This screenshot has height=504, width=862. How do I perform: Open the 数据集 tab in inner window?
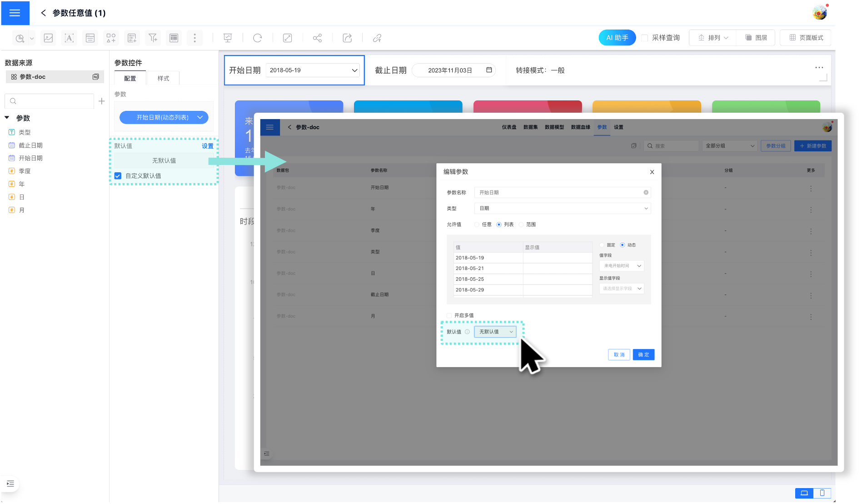[530, 127]
